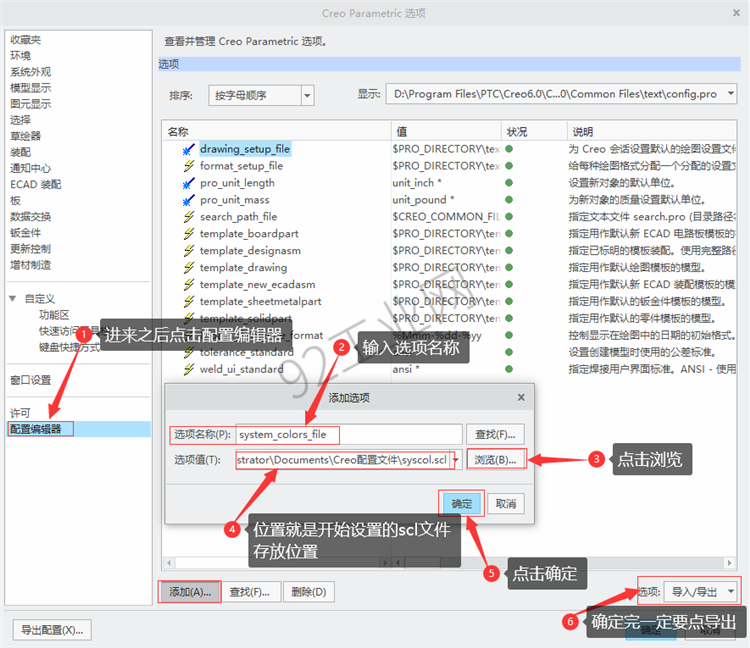Select 图元显示 in the left panel
This screenshot has width=750, height=648.
tap(31, 104)
